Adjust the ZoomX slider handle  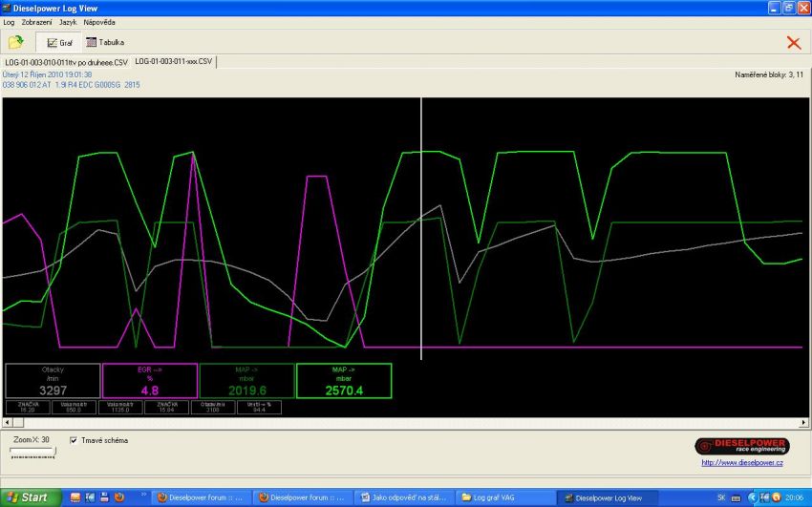[x=53, y=453]
